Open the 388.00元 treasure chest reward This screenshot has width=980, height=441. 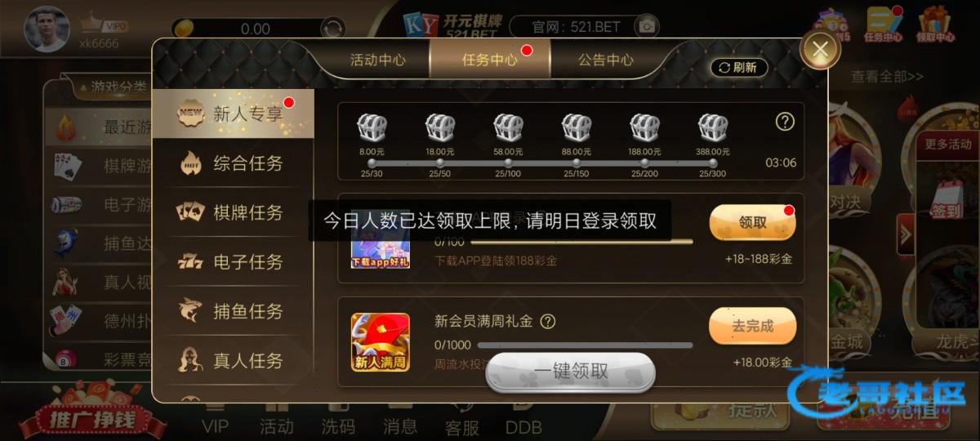713,128
